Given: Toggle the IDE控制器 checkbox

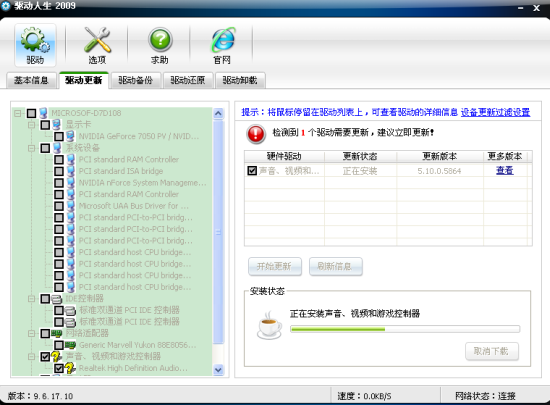Looking at the screenshot, I should [45, 299].
